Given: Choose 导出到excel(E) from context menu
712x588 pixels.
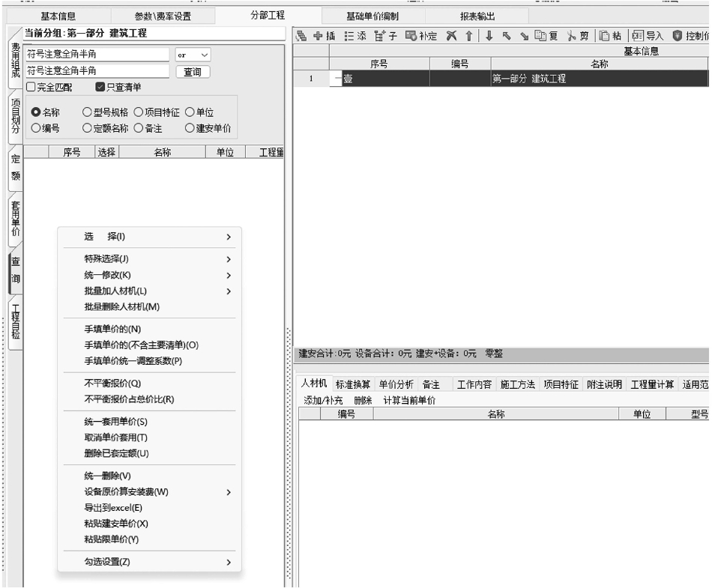Looking at the screenshot, I should click(113, 508).
